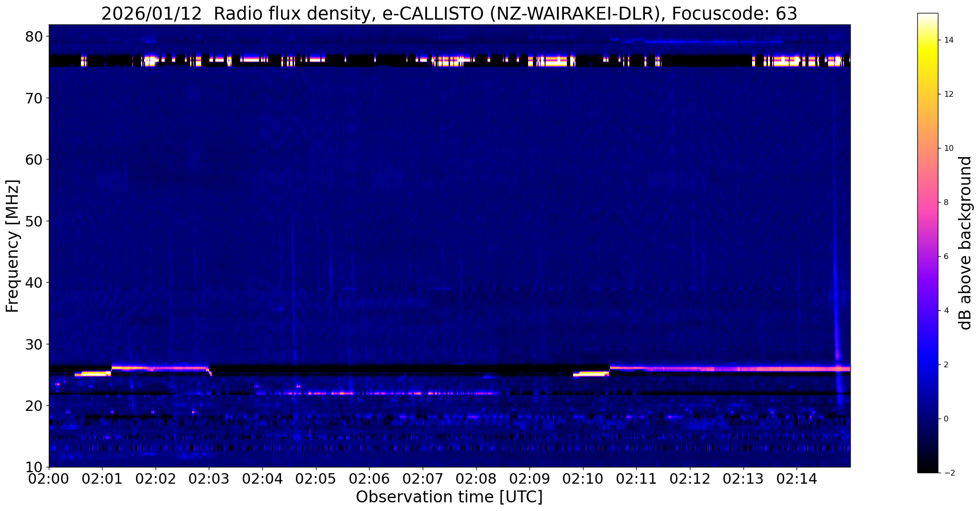Viewport: 980px width, 511px height.
Task: Click the 02:05 time tick label
Action: point(316,478)
